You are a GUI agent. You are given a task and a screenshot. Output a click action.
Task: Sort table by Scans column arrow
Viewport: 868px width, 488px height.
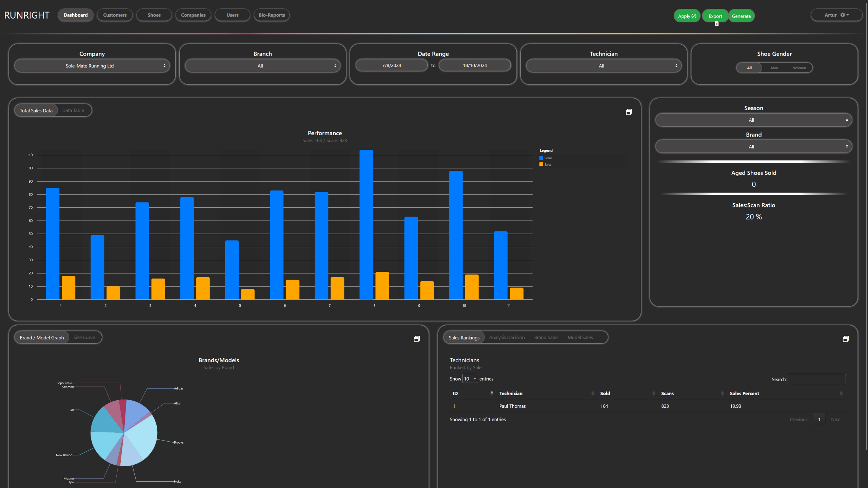(x=722, y=393)
